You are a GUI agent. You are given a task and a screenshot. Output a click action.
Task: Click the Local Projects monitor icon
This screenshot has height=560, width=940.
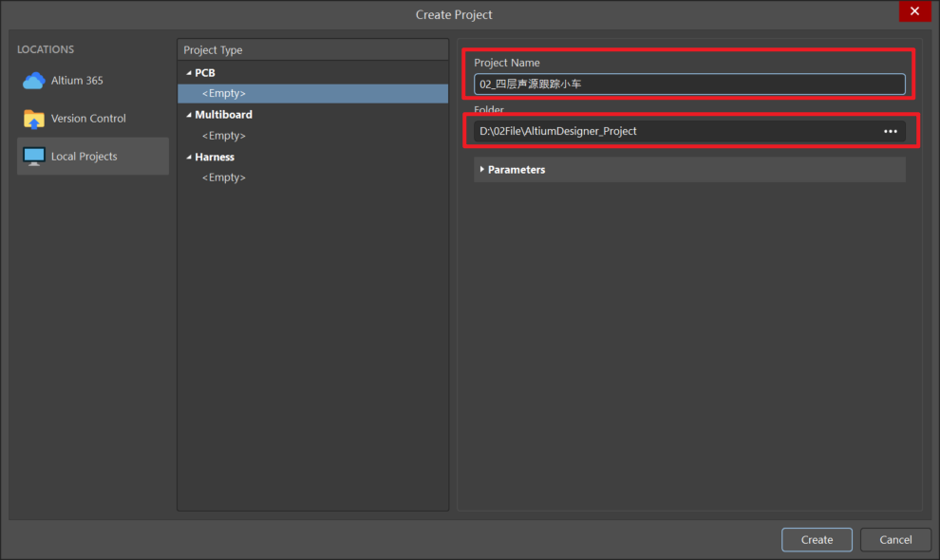(x=33, y=157)
